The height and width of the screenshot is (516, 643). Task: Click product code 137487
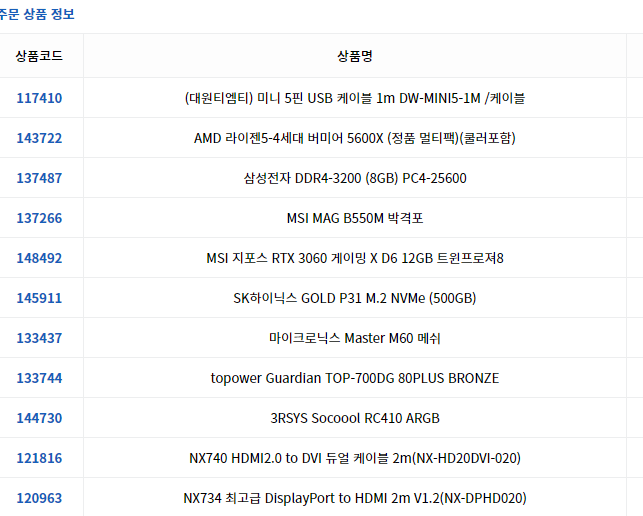pyautogui.click(x=39, y=178)
